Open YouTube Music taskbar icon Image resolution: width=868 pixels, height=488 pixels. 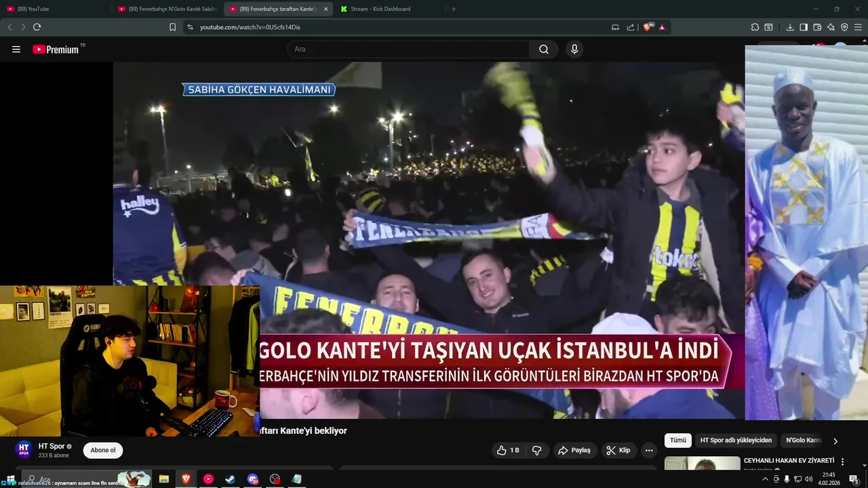[x=208, y=479]
